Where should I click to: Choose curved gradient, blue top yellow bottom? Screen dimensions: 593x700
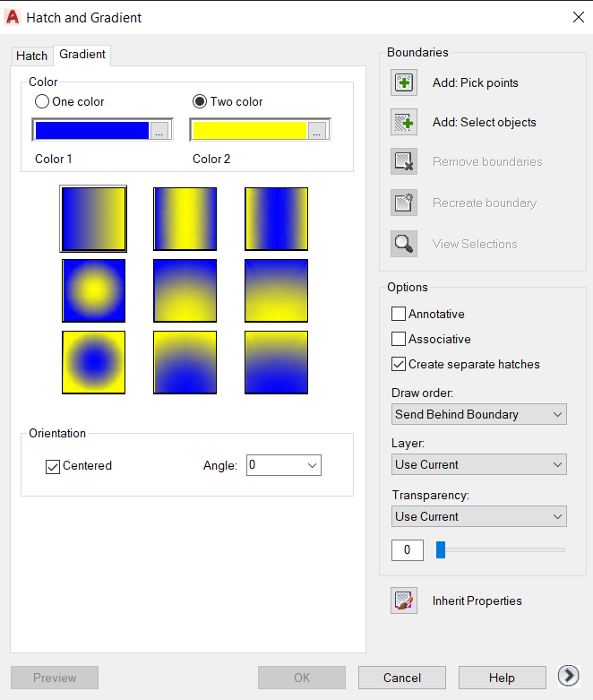click(276, 290)
